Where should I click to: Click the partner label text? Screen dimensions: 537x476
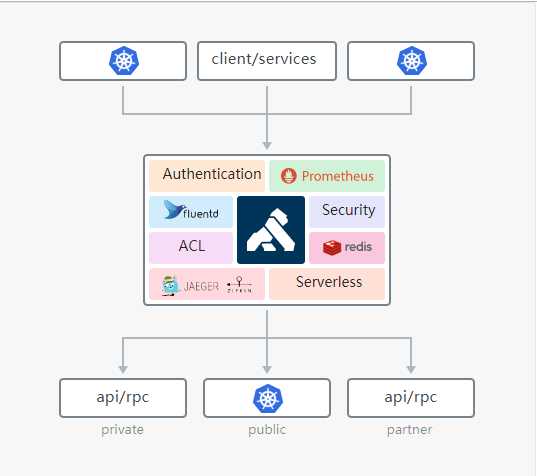409,430
